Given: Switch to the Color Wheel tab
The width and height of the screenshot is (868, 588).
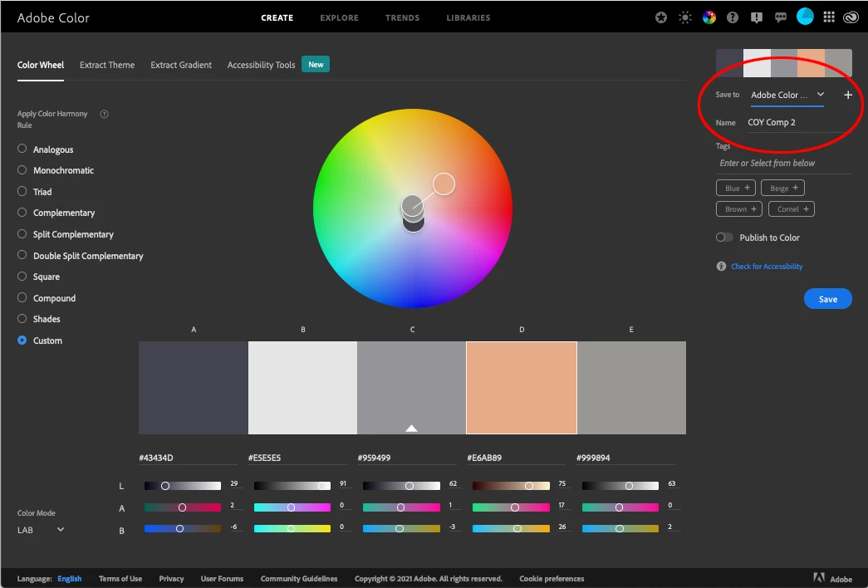Looking at the screenshot, I should click(x=41, y=65).
